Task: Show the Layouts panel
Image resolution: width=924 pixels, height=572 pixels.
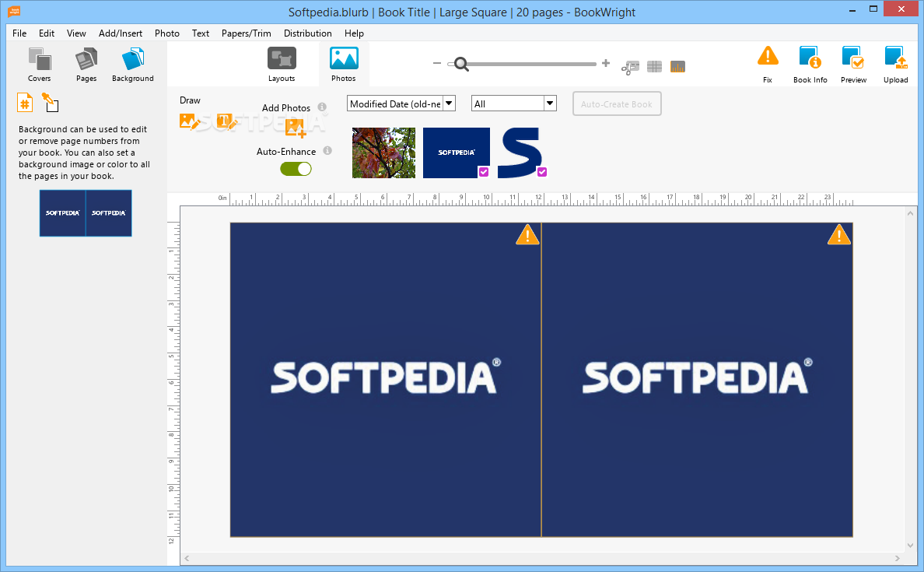Action: (282, 65)
